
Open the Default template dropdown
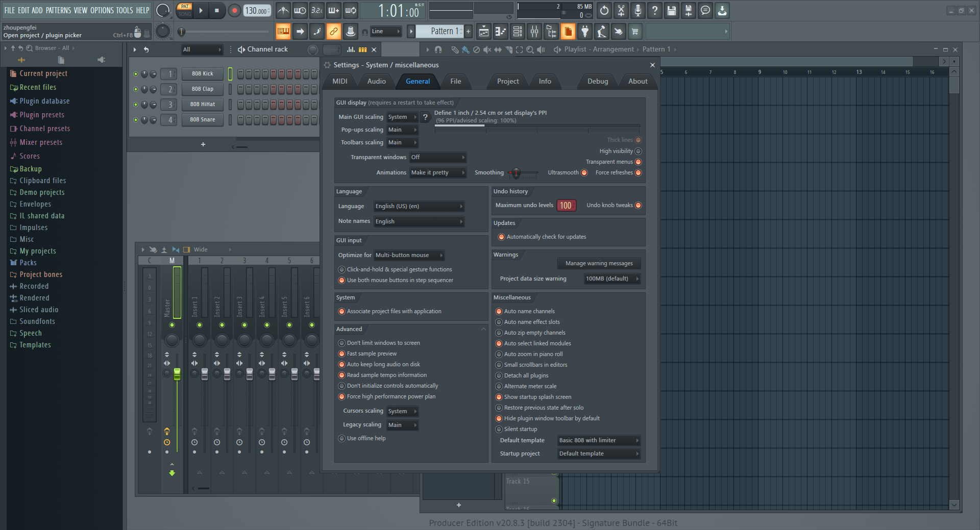(599, 441)
